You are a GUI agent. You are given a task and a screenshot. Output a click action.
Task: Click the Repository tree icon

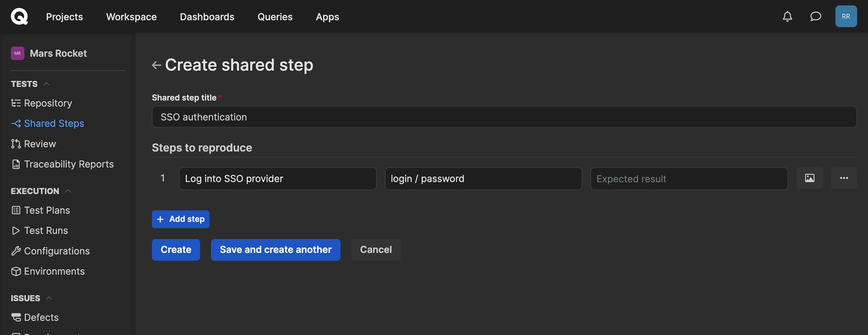pos(16,103)
